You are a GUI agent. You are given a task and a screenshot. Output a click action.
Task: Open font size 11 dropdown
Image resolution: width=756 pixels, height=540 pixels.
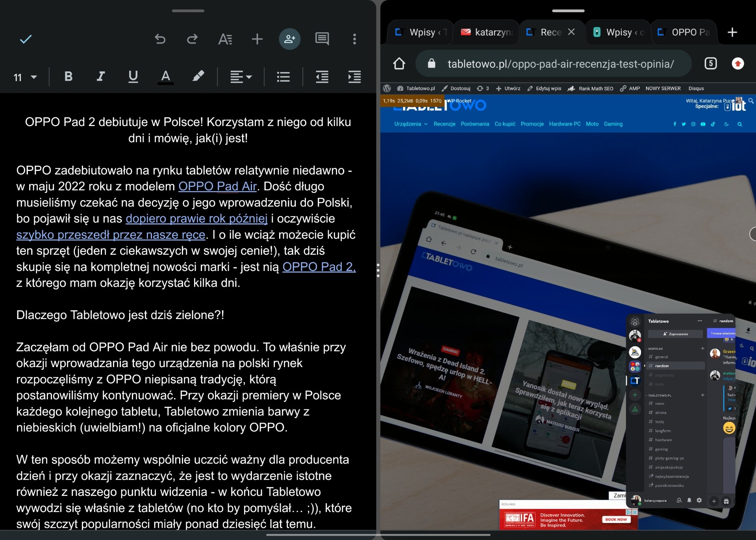[25, 77]
